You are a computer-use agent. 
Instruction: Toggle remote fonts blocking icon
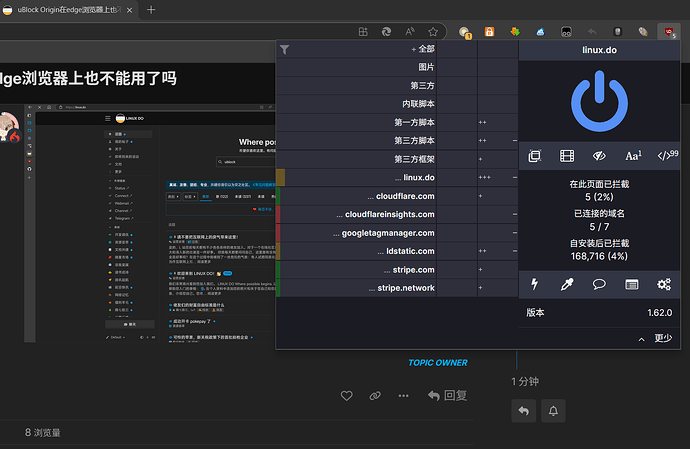pyautogui.click(x=633, y=156)
